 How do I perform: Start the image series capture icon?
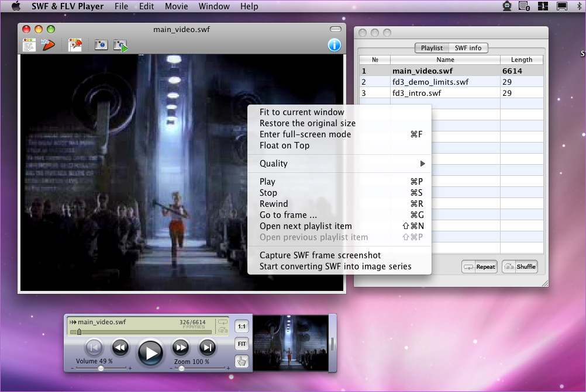(x=120, y=46)
